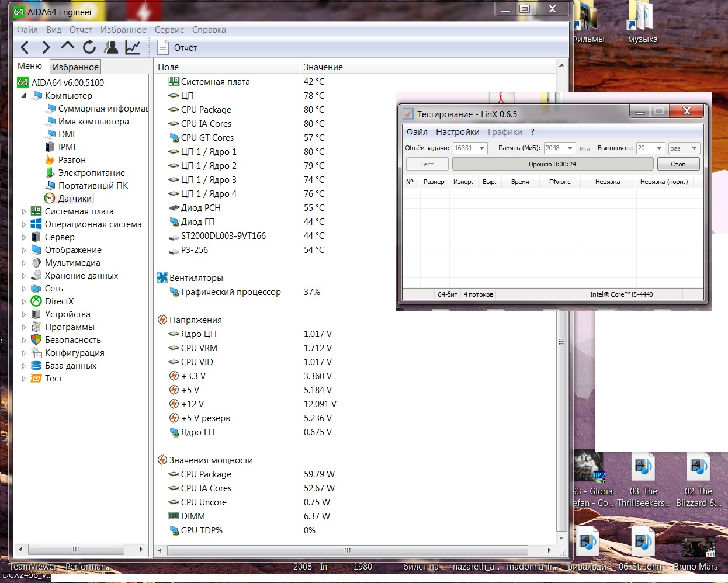Click the Поле column header

pos(227,67)
